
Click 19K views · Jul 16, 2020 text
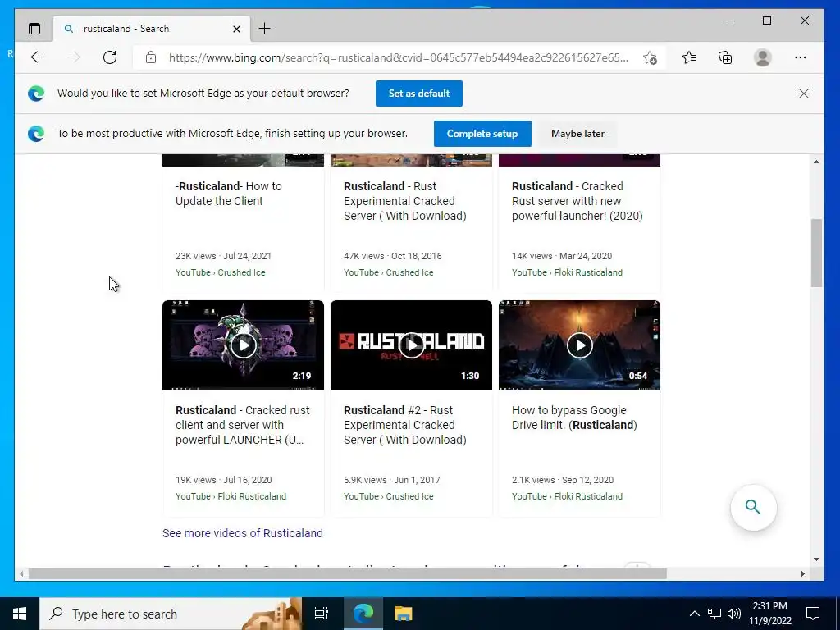click(x=224, y=480)
